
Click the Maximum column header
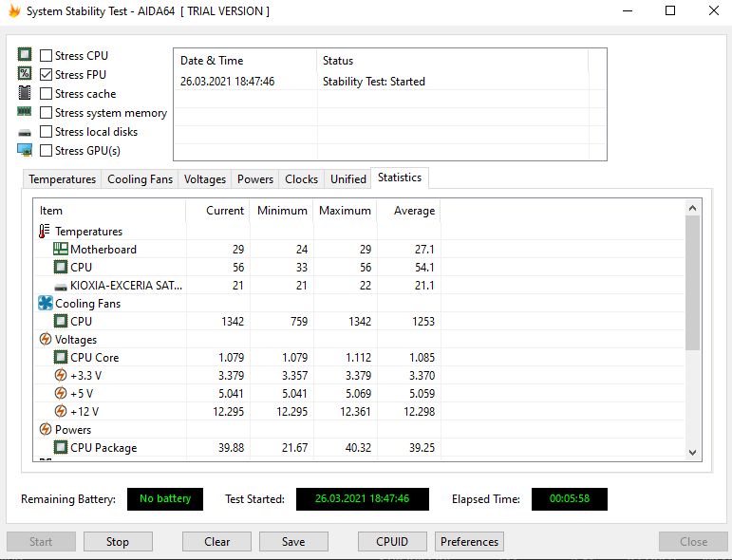click(x=345, y=211)
